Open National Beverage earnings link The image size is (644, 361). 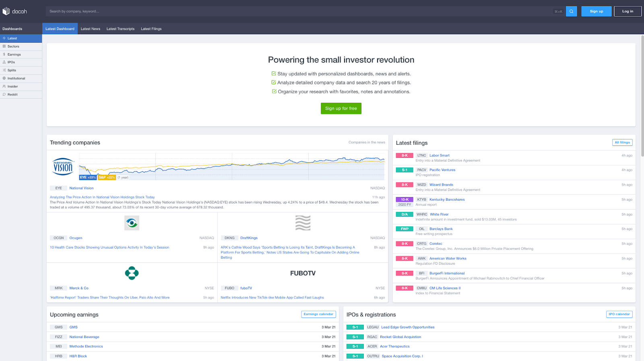point(84,337)
